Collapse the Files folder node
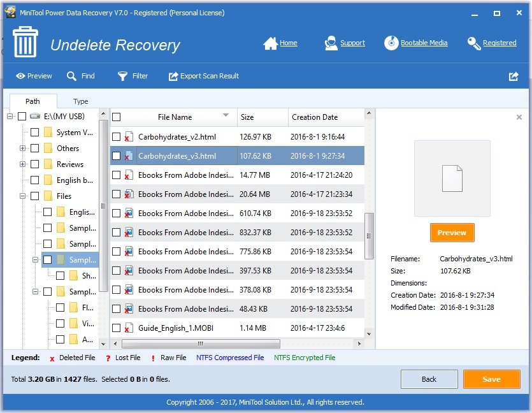This screenshot has height=413, width=532. point(22,196)
